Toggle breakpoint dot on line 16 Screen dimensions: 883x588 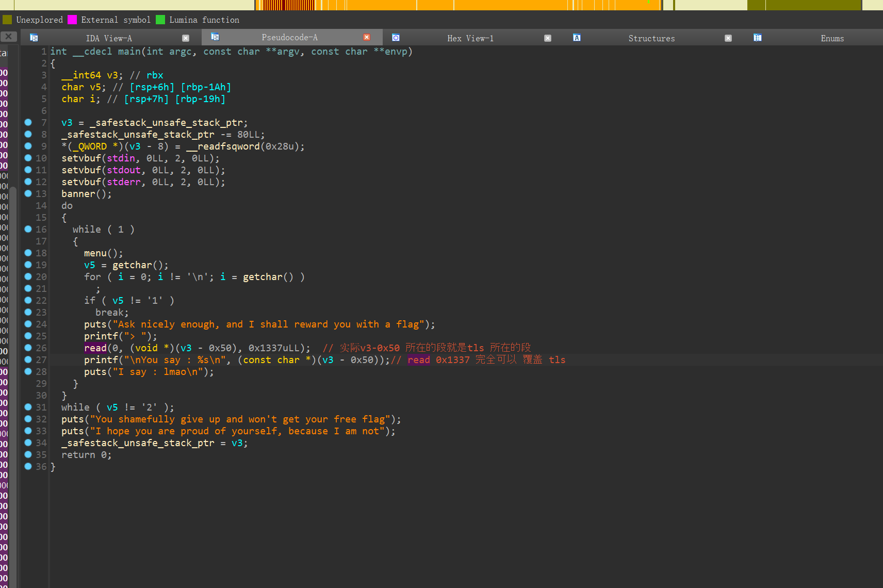point(28,229)
